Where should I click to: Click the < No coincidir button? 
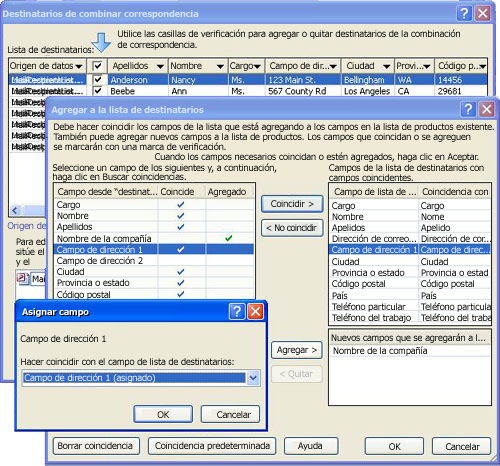(292, 228)
